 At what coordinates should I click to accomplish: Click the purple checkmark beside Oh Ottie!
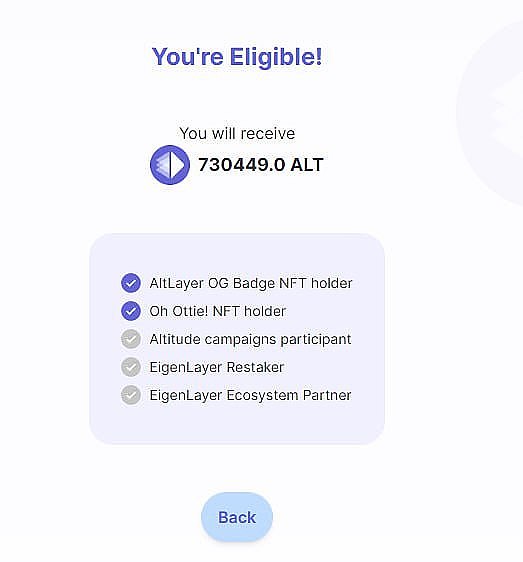point(131,311)
